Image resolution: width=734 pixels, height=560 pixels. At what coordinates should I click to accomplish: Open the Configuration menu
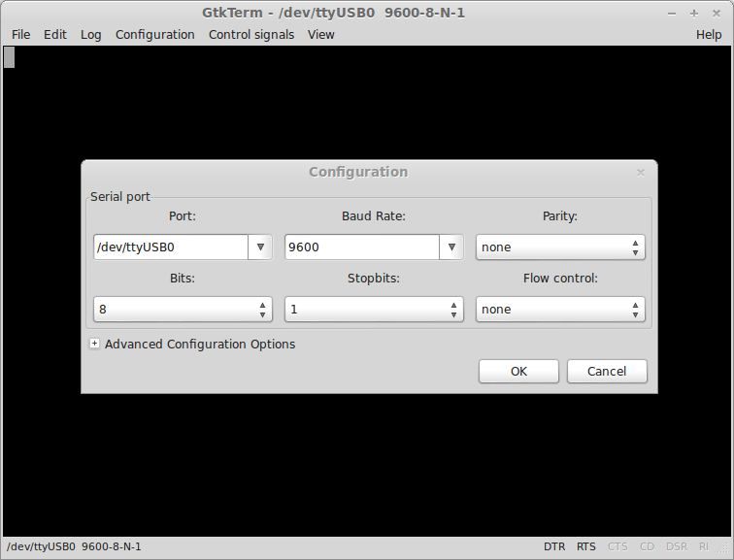(x=155, y=35)
